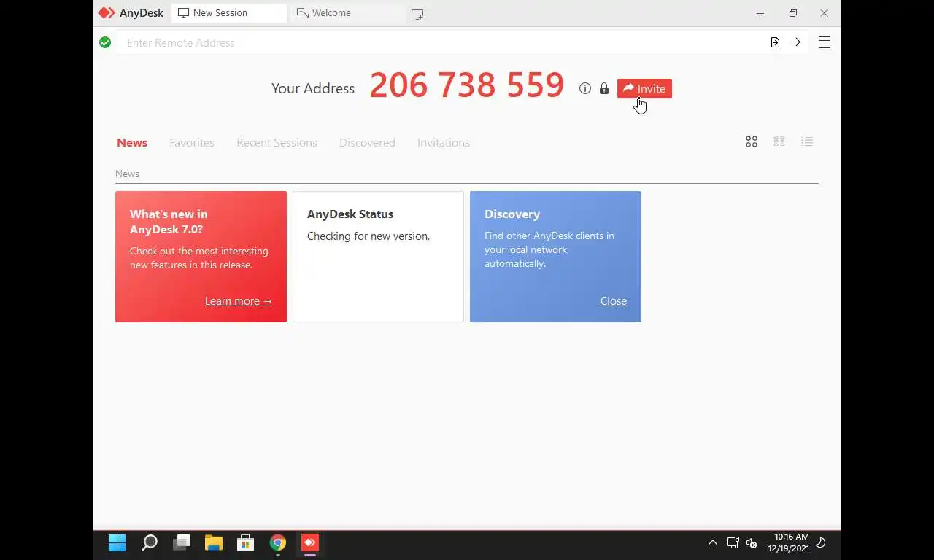Click the info icon next to address

584,88
